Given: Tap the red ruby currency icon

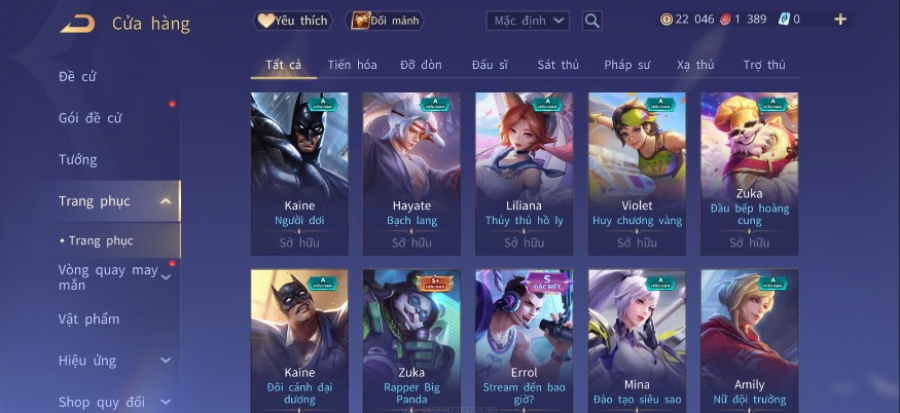Looking at the screenshot, I should 726,20.
